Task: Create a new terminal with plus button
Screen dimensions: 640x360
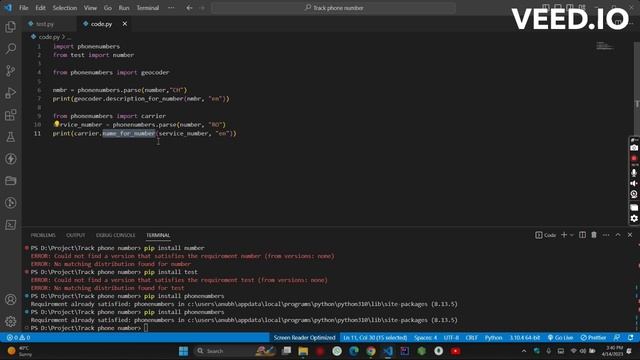Action: 564,235
